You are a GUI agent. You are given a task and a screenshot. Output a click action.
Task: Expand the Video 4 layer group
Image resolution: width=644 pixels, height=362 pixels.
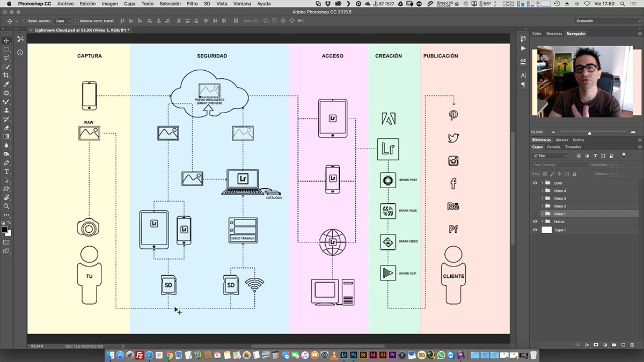[542, 191]
